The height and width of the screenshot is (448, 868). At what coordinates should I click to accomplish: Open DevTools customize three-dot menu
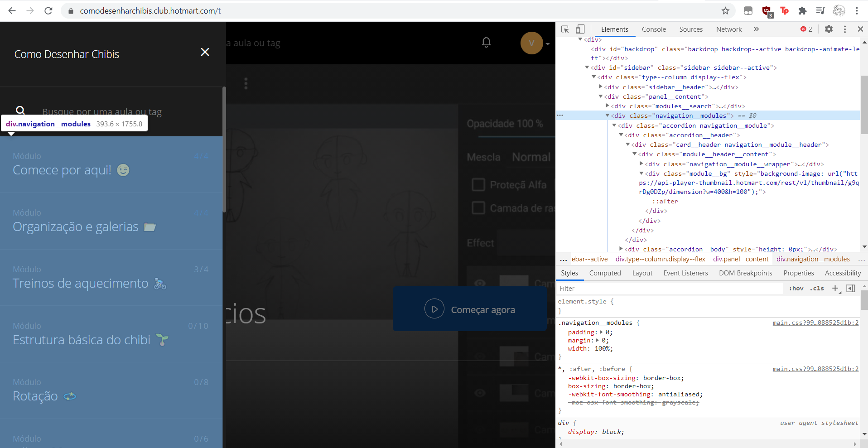click(x=845, y=29)
